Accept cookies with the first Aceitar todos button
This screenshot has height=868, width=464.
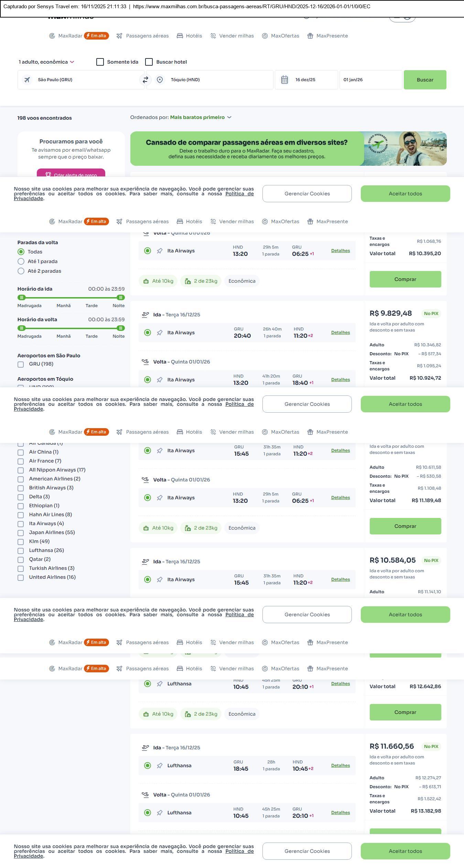tap(405, 194)
